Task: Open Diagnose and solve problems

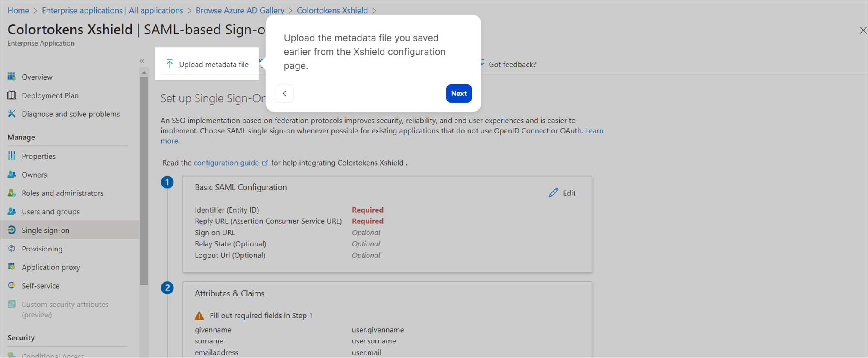Action: point(70,114)
